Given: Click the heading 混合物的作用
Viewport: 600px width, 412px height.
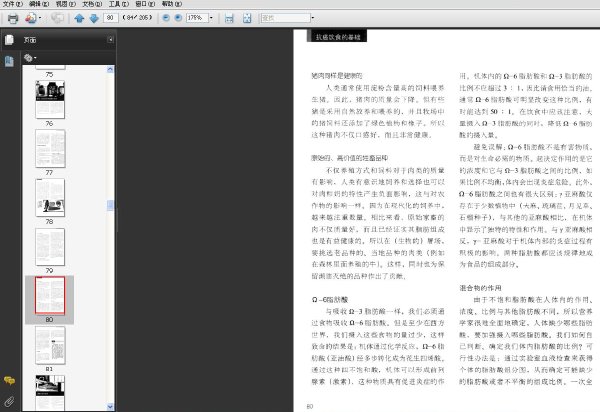Looking at the screenshot, I should 480,288.
